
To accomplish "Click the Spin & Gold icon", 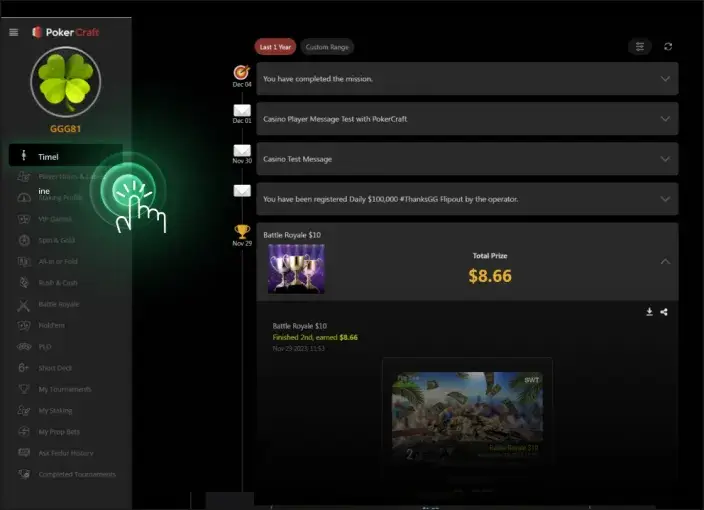I will click(24, 240).
